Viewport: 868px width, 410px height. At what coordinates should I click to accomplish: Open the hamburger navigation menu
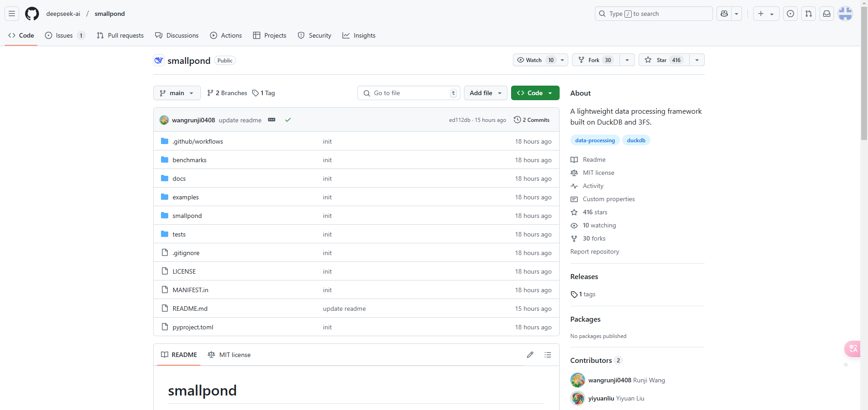click(x=11, y=14)
